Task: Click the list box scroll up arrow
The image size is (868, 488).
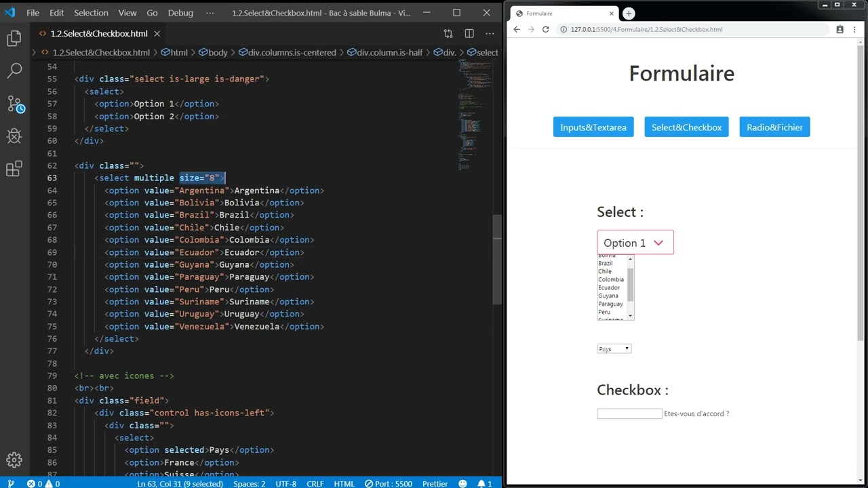Action: point(631,259)
